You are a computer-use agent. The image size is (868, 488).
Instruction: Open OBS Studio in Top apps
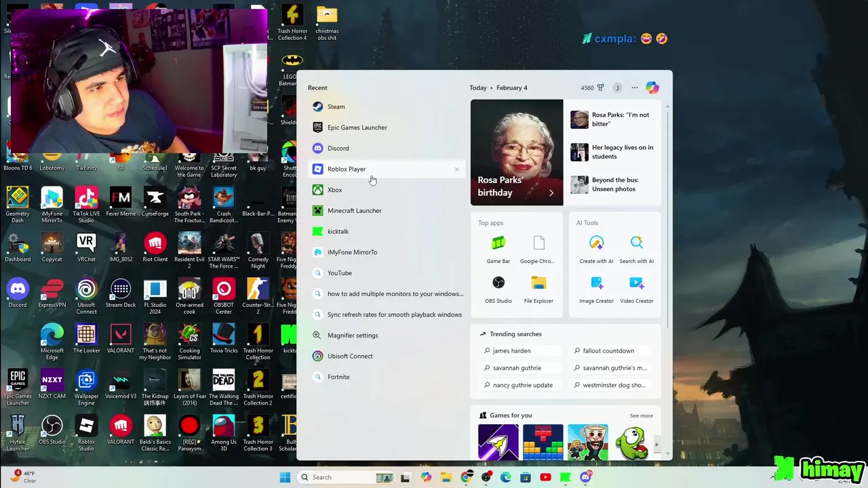pyautogui.click(x=498, y=289)
